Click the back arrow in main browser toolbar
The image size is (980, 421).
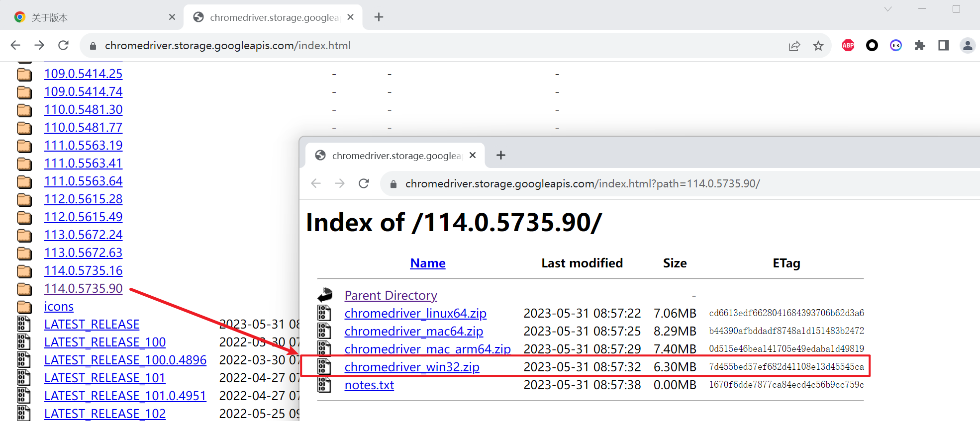coord(15,45)
